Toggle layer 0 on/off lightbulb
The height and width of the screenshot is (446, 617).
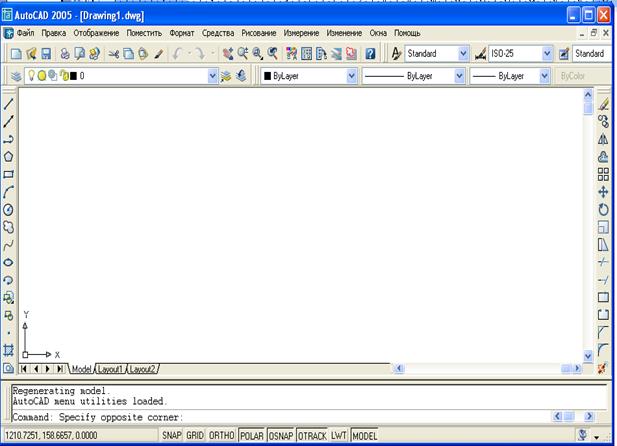(x=31, y=76)
